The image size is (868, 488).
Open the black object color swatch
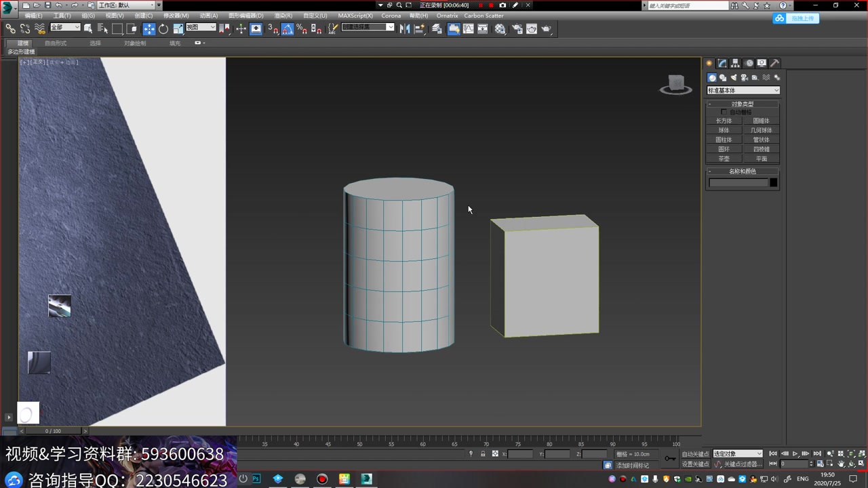(774, 182)
